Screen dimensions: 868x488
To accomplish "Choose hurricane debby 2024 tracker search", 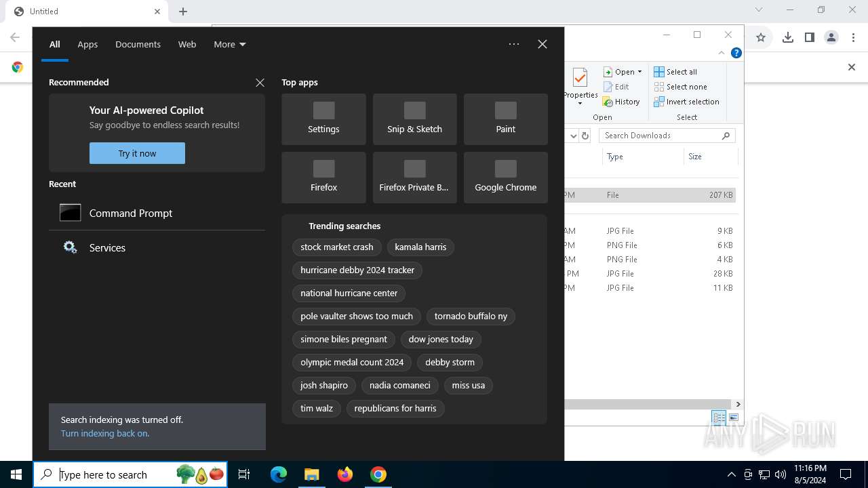I will tap(357, 270).
